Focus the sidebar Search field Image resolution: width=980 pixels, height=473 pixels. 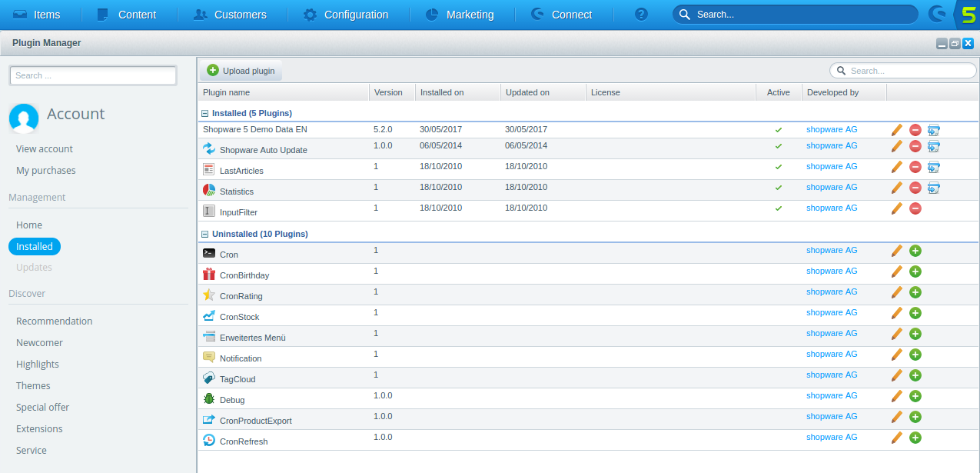[93, 75]
